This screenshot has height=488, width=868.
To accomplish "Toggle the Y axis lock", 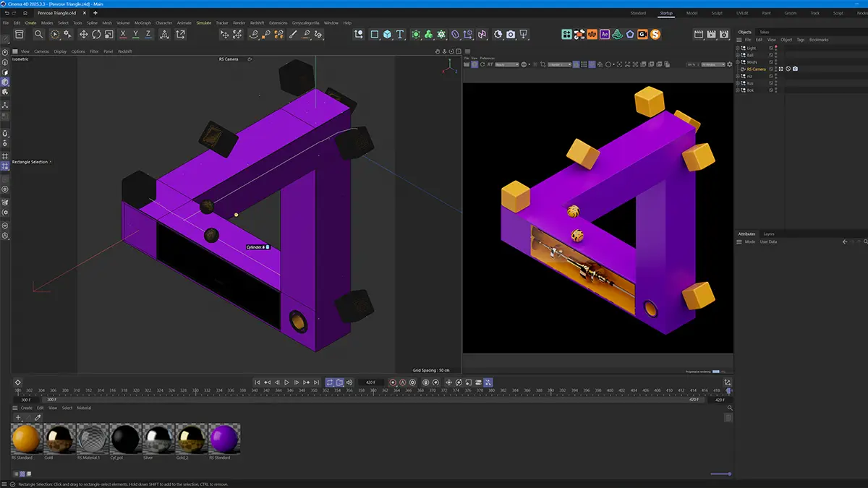I will coord(136,34).
